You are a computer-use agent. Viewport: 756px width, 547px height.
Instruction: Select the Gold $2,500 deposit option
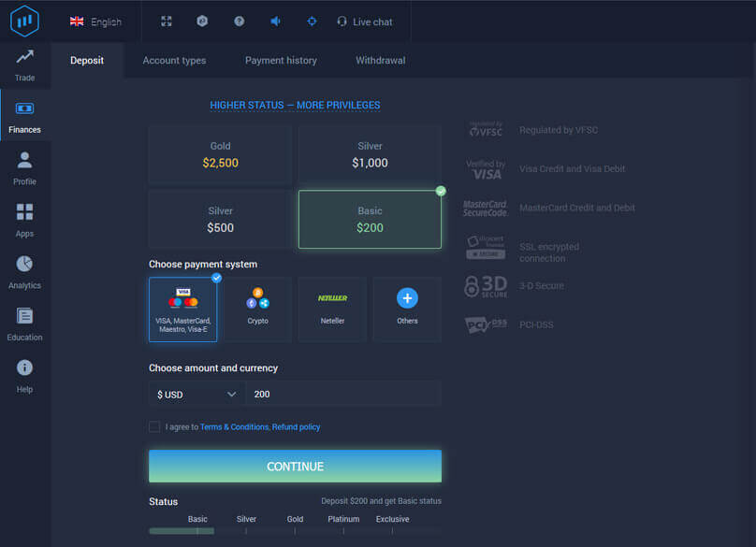219,154
